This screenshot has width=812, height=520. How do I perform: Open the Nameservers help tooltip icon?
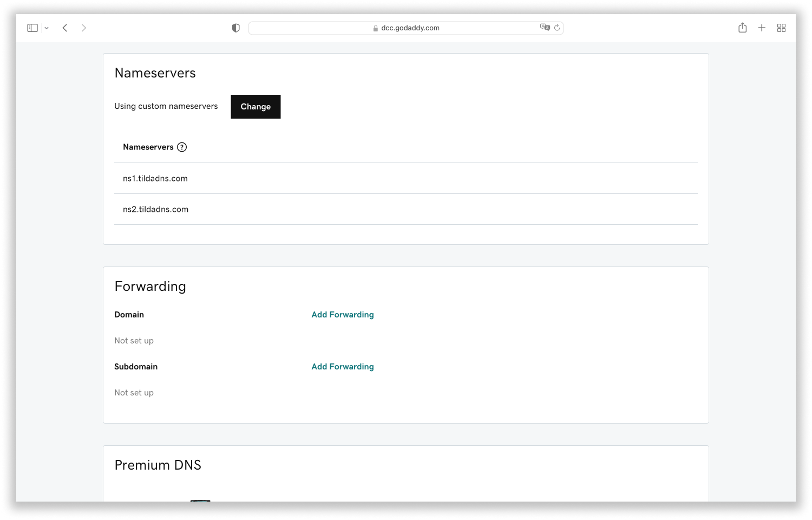coord(182,147)
